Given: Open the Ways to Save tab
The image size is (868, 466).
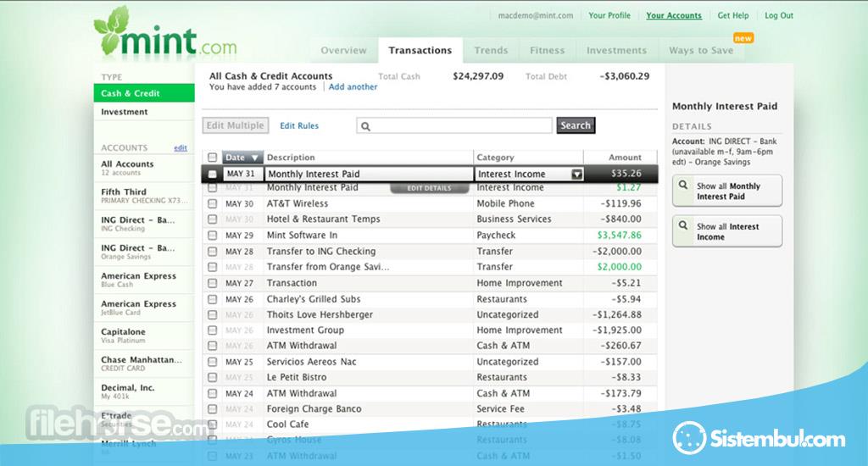Looking at the screenshot, I should click(701, 50).
